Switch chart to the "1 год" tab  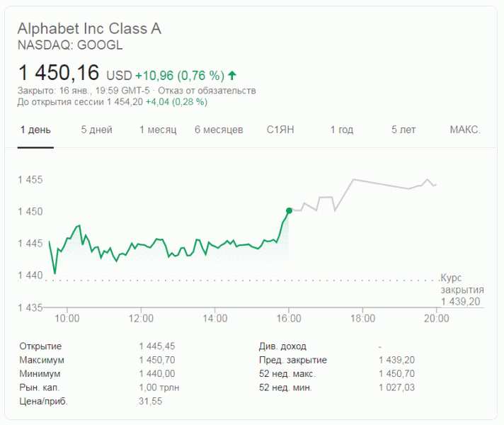[x=341, y=130]
